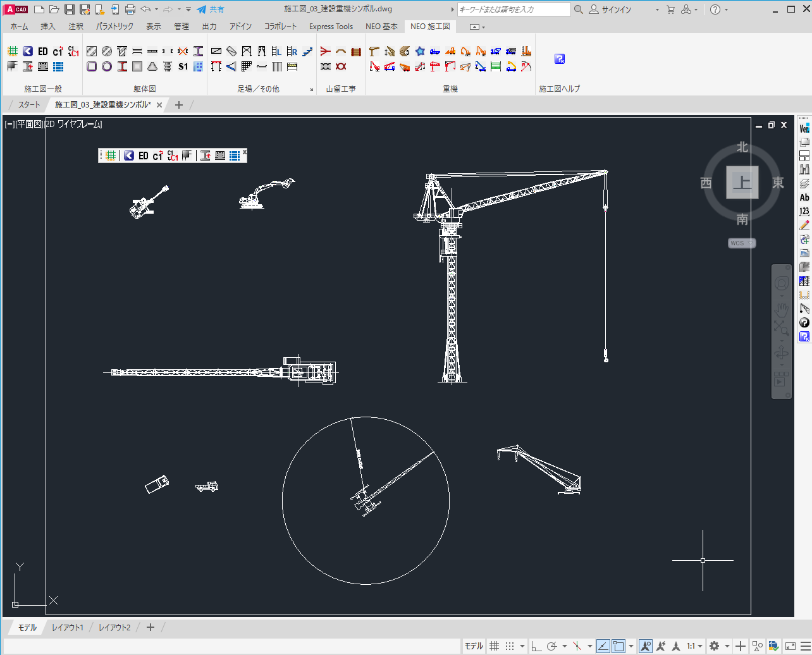
Task: Click the blue star icon in 重機 panel
Action: (420, 51)
